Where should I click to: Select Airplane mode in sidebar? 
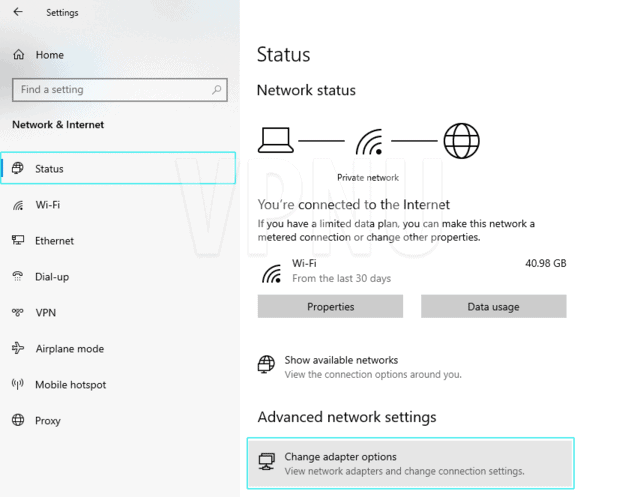(x=118, y=349)
